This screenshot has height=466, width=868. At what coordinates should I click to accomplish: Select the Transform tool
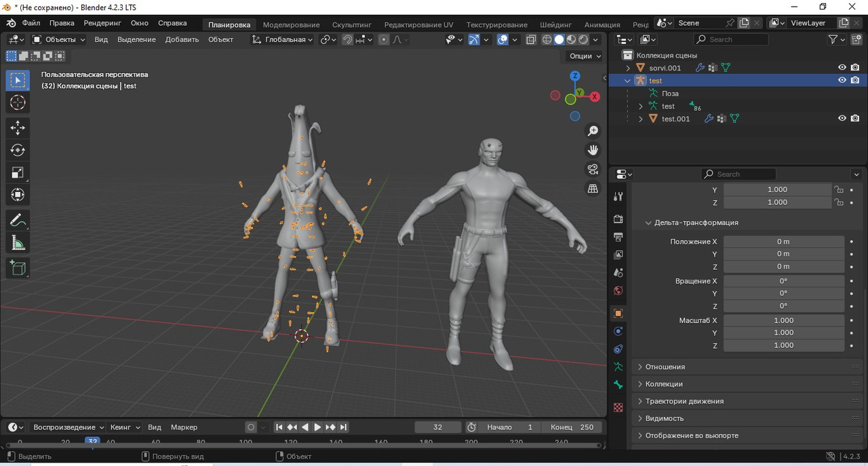[18, 195]
